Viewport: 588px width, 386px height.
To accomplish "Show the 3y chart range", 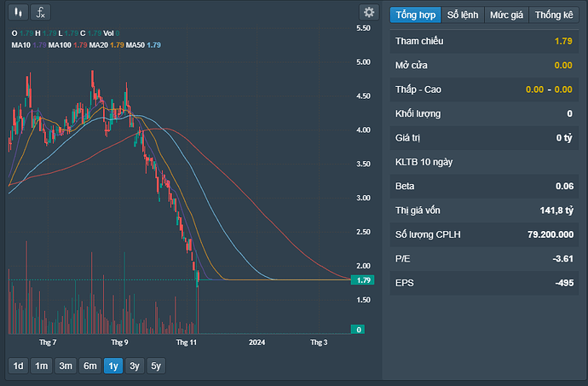I will (x=135, y=366).
